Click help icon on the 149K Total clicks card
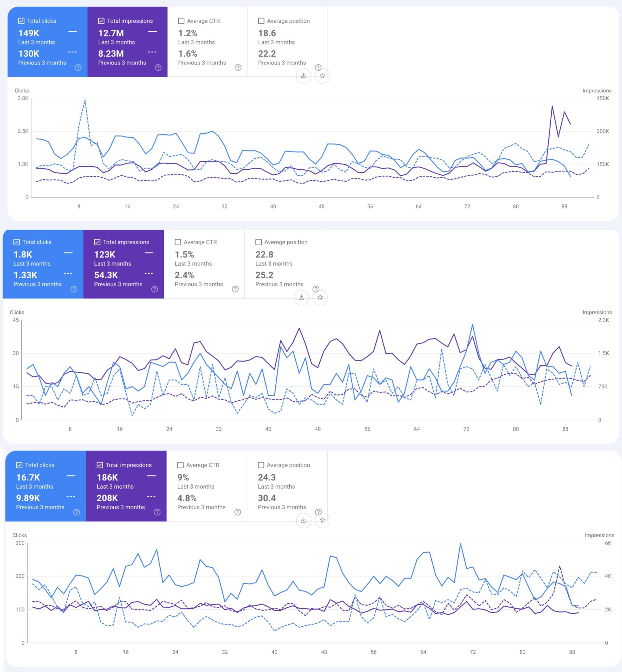 click(77, 68)
